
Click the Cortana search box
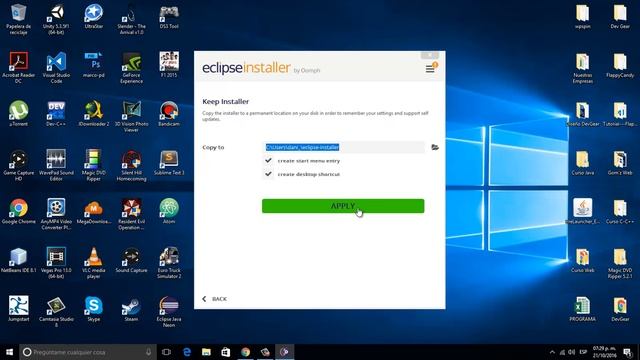point(88,352)
